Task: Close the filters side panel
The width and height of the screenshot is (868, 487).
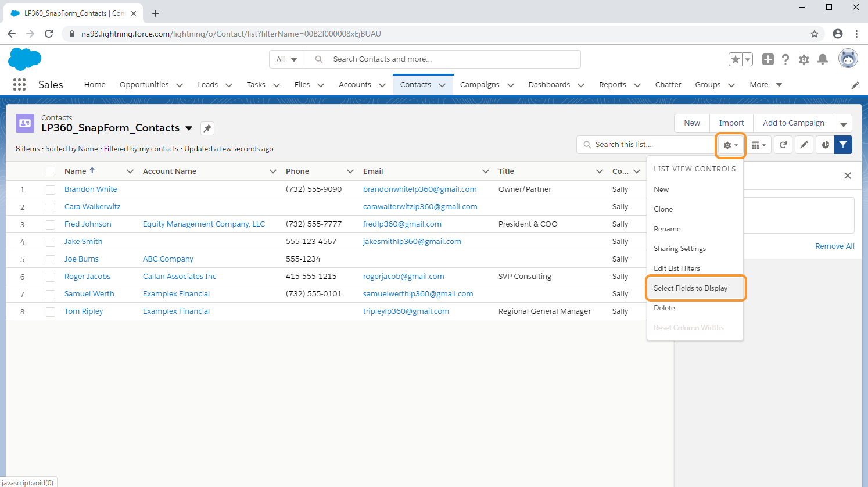Action: (x=848, y=176)
